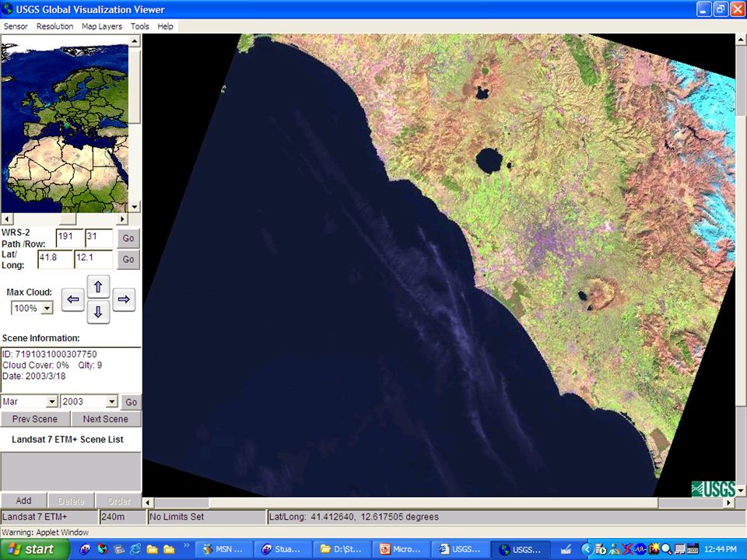
Task: Click the WRS-2 Path field showing 191
Action: [x=69, y=238]
